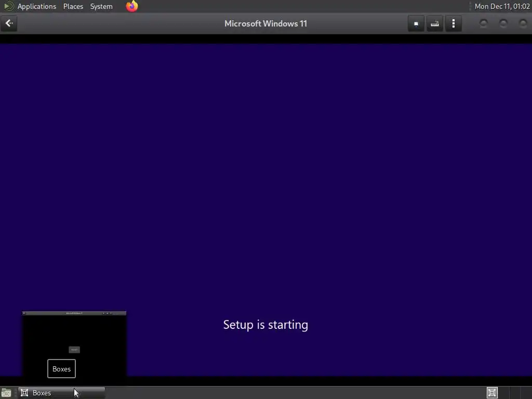Open the Places menu

point(73,6)
